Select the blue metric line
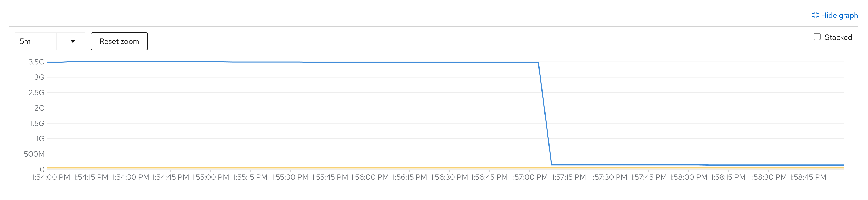The height and width of the screenshot is (200, 868). tap(270, 62)
